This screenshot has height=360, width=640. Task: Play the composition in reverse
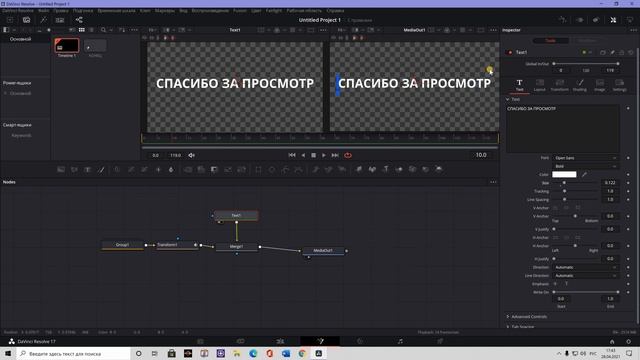pyautogui.click(x=303, y=155)
